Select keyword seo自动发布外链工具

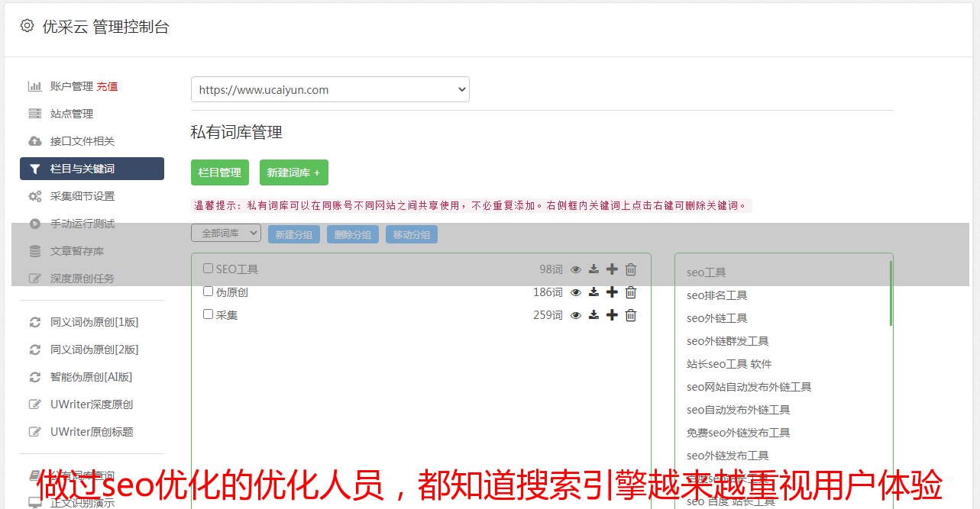(738, 410)
